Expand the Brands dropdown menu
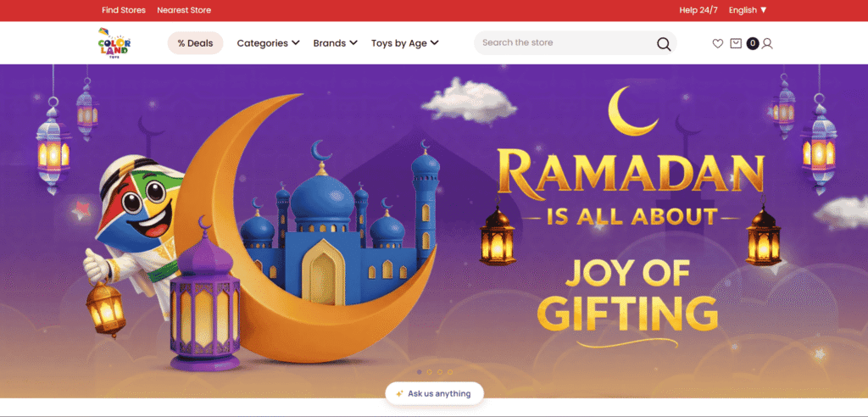868x417 pixels. pos(336,43)
